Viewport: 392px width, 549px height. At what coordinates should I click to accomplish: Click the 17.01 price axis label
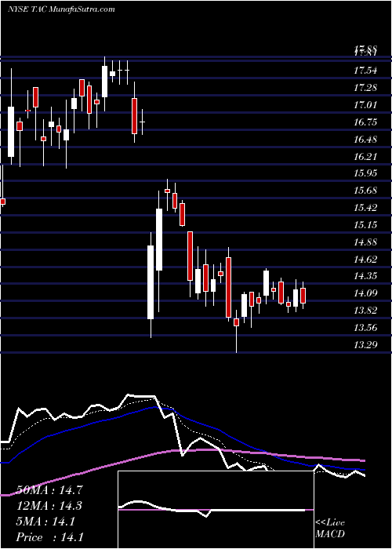pyautogui.click(x=365, y=105)
